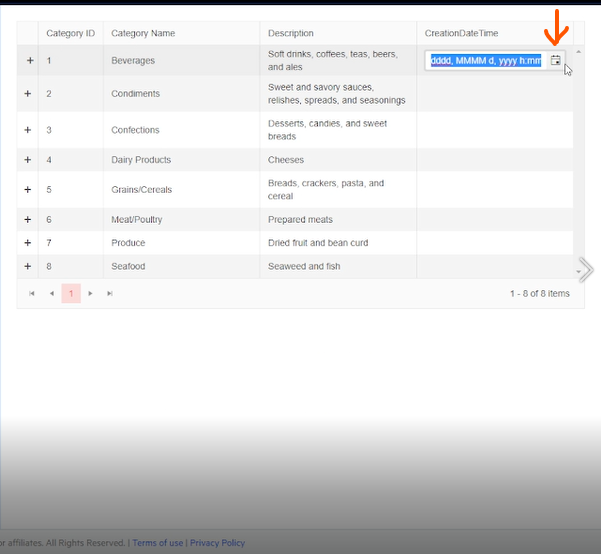
Task: Expand the Grains/Cereals row
Action: [x=28, y=189]
